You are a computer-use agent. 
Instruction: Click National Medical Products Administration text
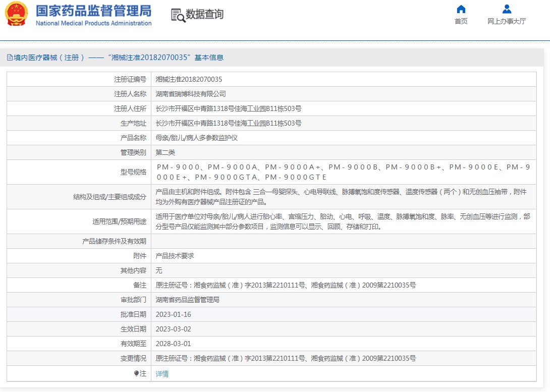tap(94, 23)
